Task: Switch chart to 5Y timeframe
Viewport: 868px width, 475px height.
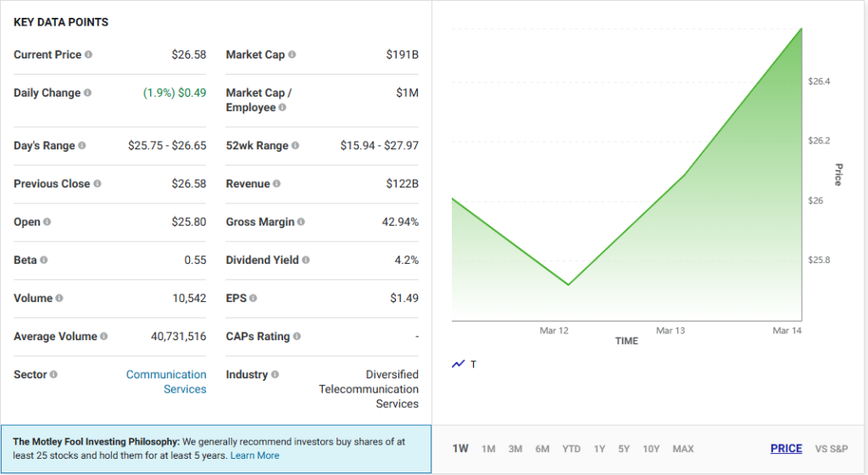Action: (624, 449)
